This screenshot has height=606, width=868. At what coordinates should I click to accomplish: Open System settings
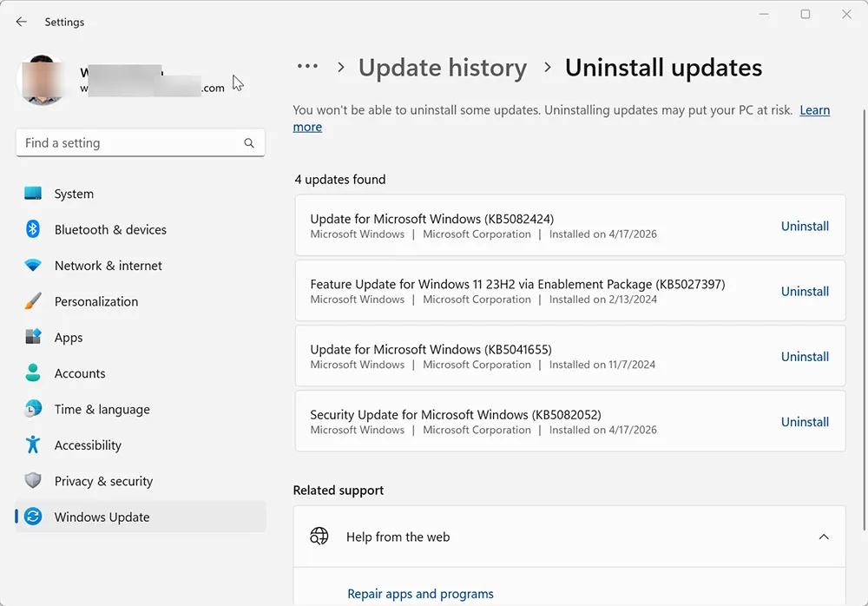click(x=140, y=194)
